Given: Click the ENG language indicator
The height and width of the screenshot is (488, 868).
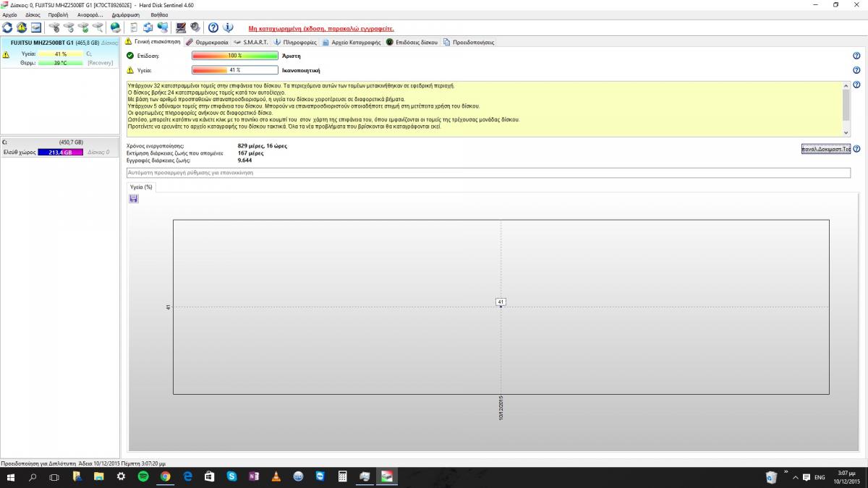Looking at the screenshot, I should click(x=820, y=477).
